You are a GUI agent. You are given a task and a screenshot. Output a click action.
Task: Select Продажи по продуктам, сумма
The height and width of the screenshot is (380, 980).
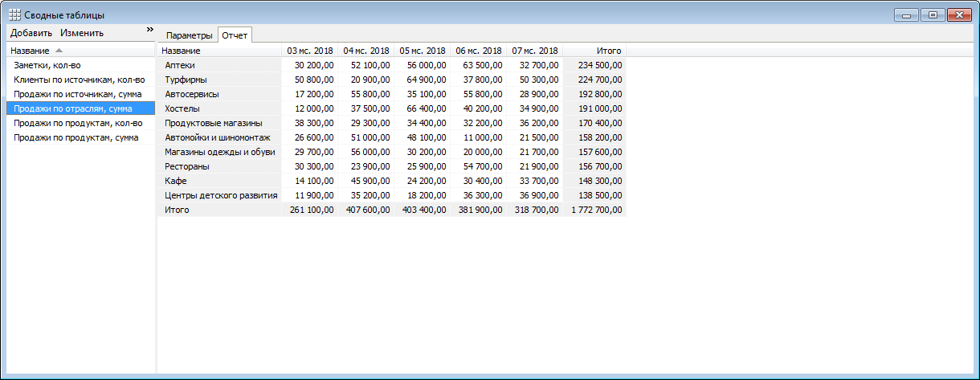tap(76, 137)
